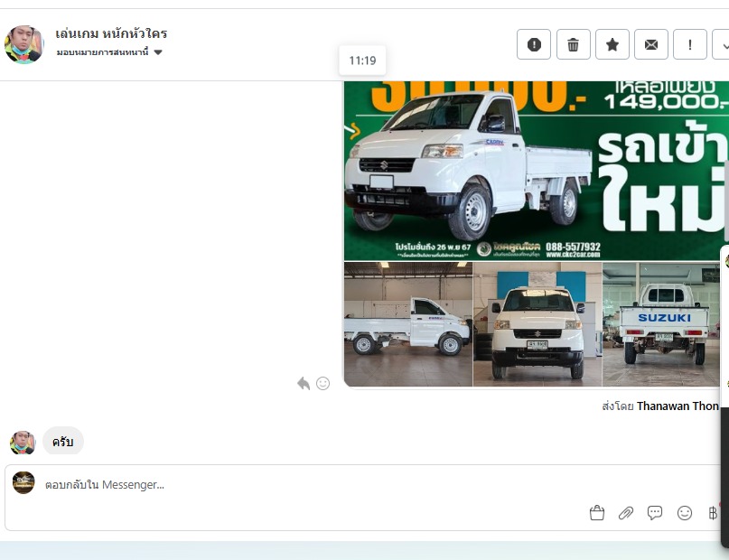Screen dimensions: 729x560
Task: Click the page avatar in reply box
Action: pyautogui.click(x=23, y=482)
